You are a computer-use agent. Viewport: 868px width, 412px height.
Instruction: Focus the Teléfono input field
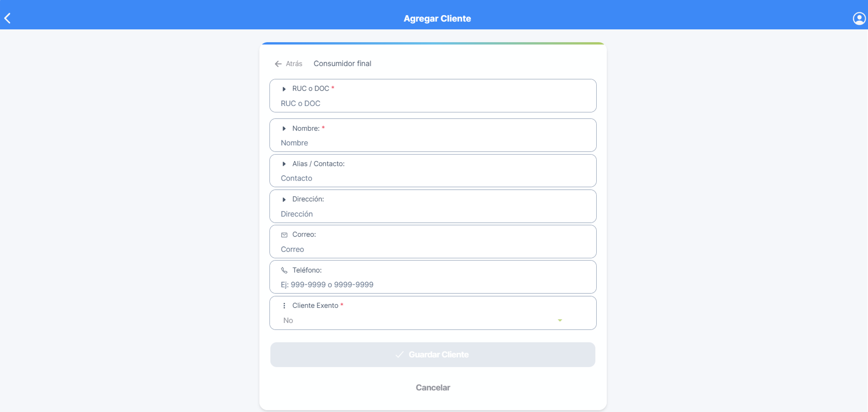point(433,285)
